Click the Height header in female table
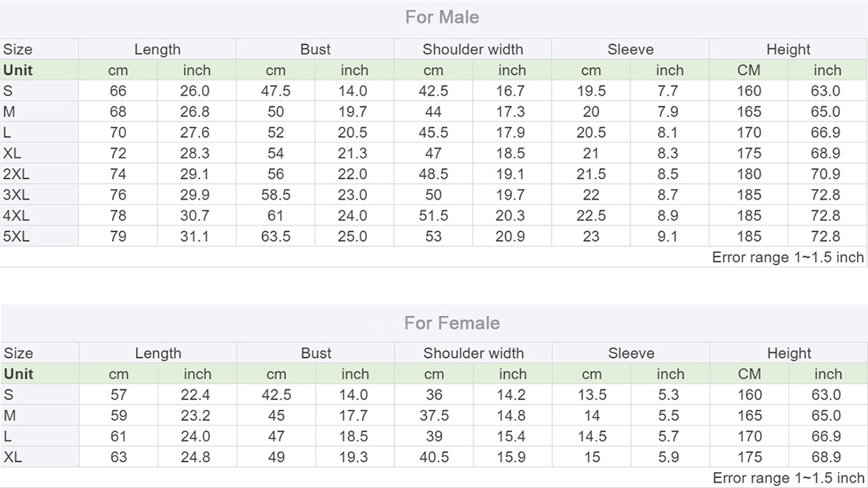868x488 pixels. coord(788,353)
